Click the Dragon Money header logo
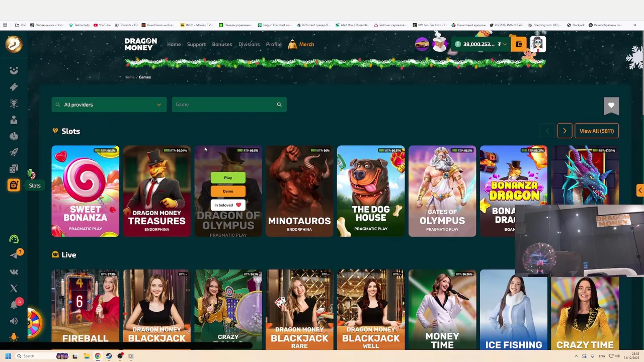644x362 pixels. (141, 44)
